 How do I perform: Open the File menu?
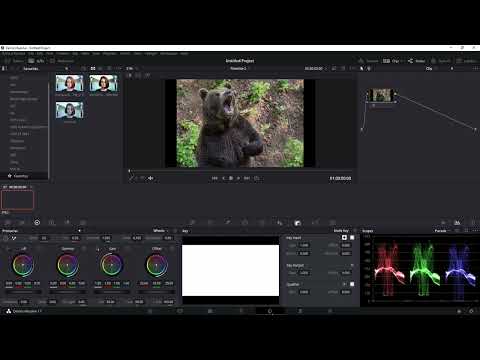tap(31, 53)
